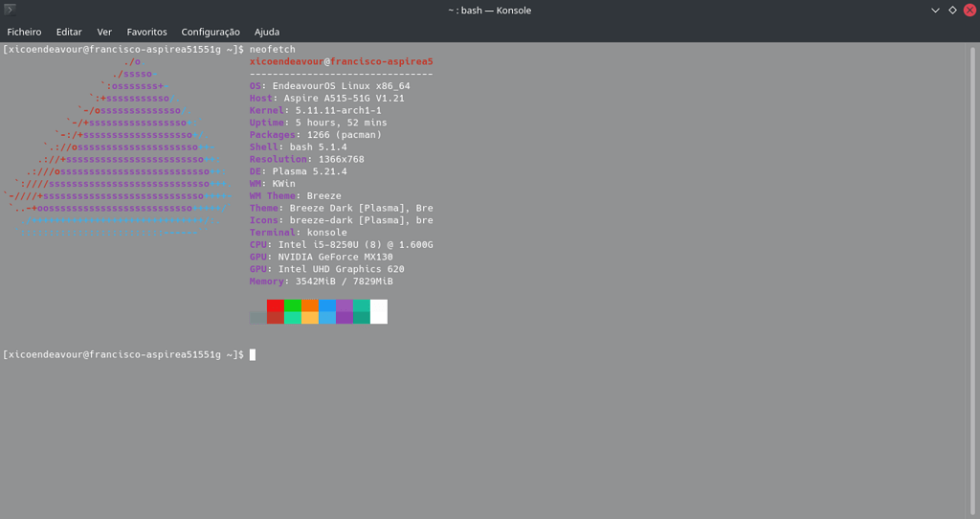Click the Memory usage line in output
This screenshot has height=519, width=980.
point(321,282)
